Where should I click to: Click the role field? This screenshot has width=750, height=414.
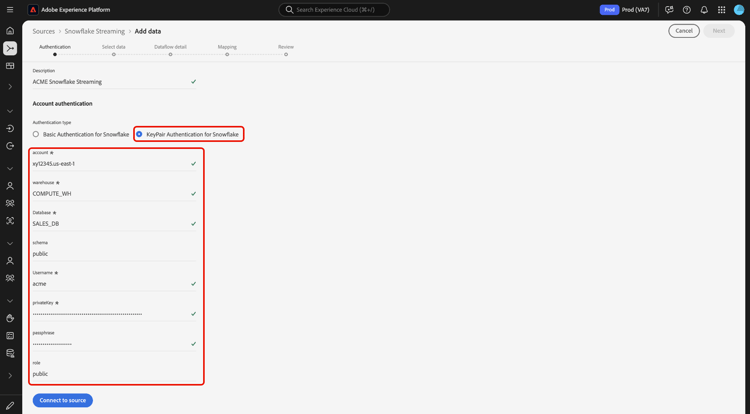click(114, 374)
